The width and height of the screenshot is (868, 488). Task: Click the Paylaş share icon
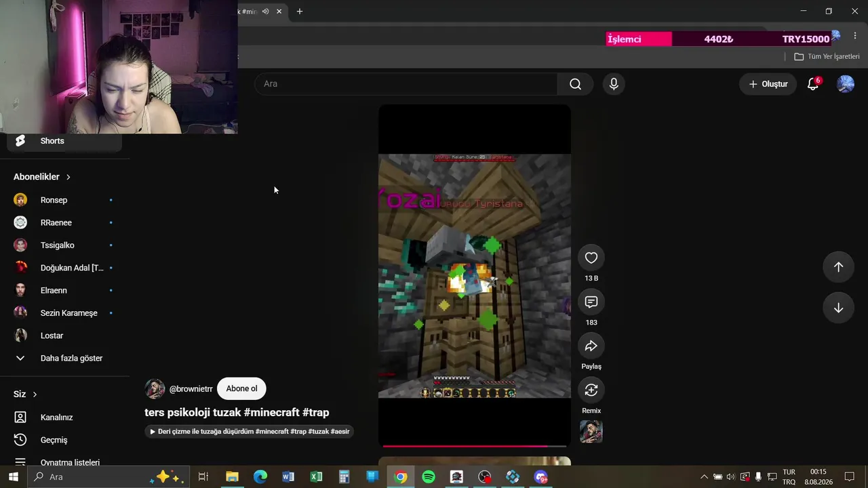591,346
